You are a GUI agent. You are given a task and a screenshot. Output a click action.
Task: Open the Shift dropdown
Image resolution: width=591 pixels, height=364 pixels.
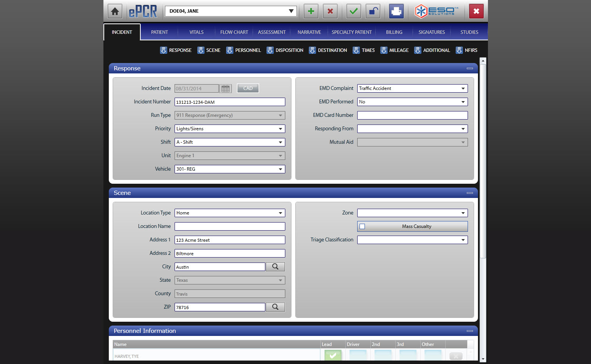230,142
